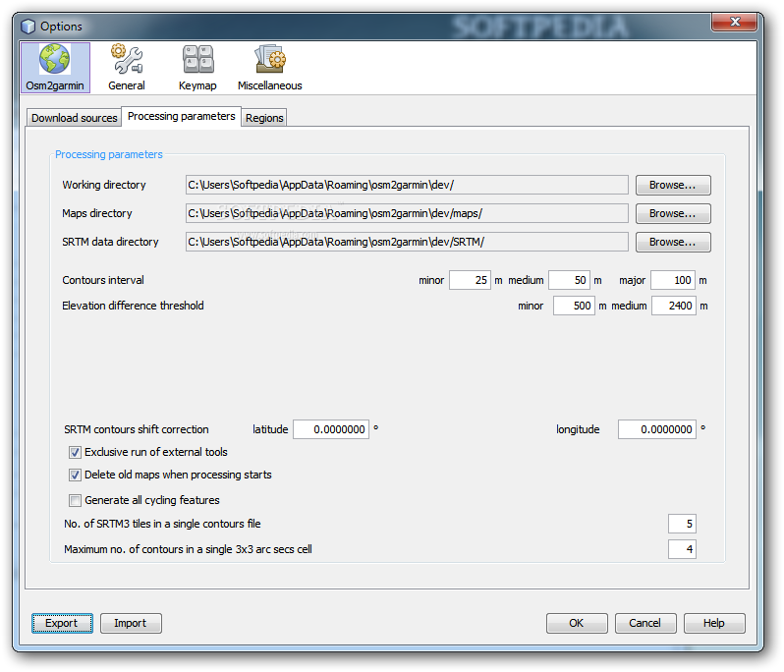Image resolution: width=784 pixels, height=672 pixels.
Task: Click the Export button
Action: tap(62, 623)
